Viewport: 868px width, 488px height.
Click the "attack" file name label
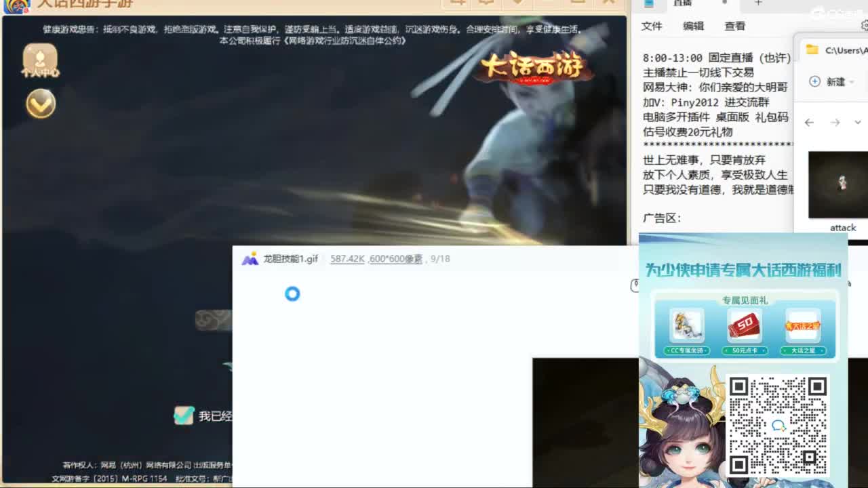pyautogui.click(x=843, y=228)
